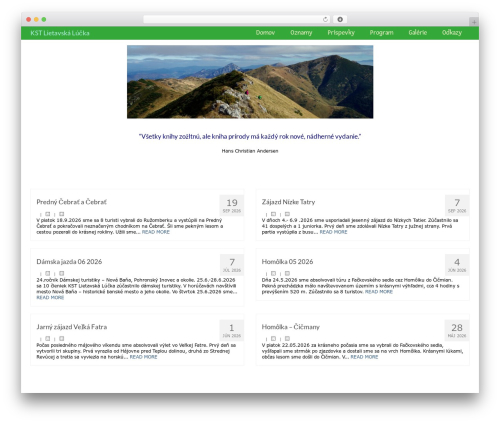Select the author name Hans Christian Andersen

pyautogui.click(x=250, y=151)
